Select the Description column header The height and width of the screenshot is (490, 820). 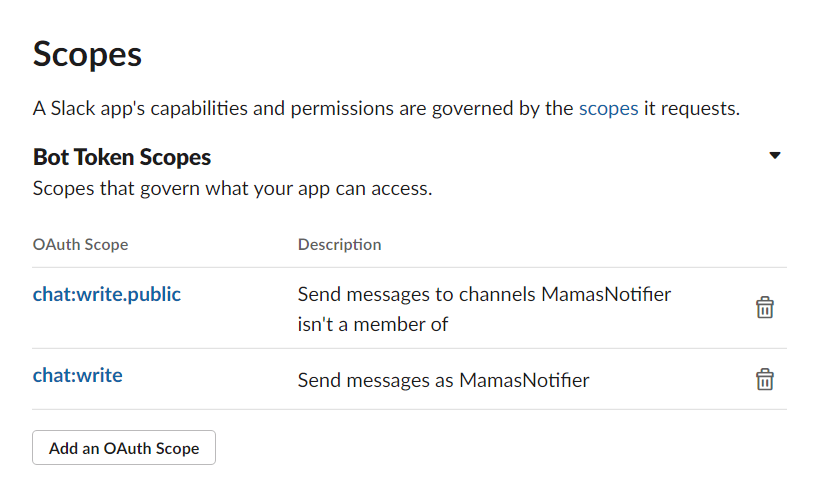[x=339, y=244]
